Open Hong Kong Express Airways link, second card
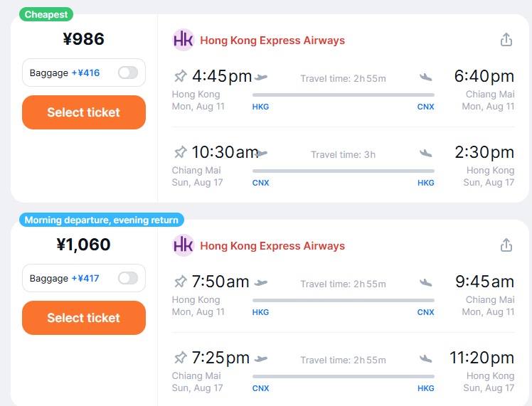532x406 pixels. [272, 246]
